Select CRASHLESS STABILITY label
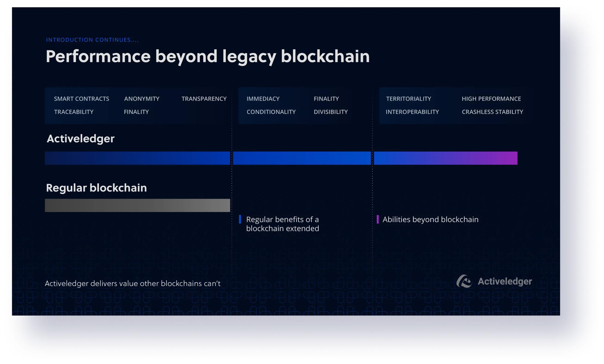Image resolution: width=604 pixels, height=364 pixels. click(492, 112)
